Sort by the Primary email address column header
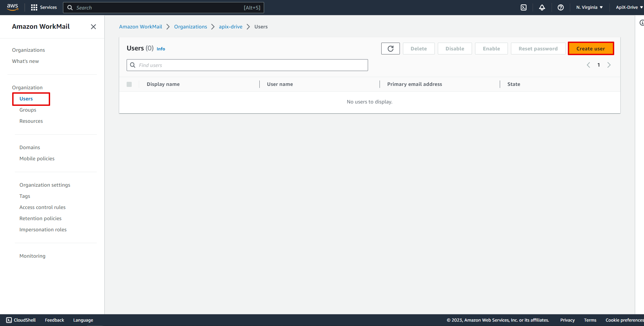This screenshot has width=644, height=326. [x=414, y=84]
